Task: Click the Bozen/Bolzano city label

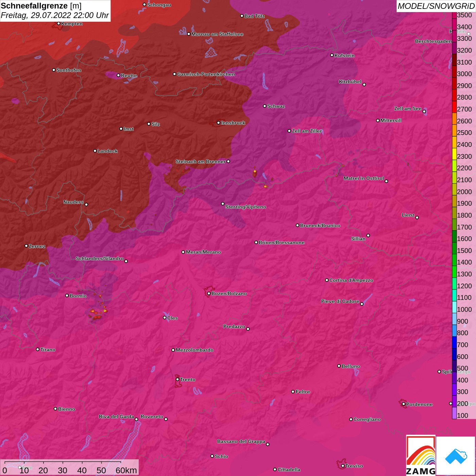Action: (x=229, y=293)
